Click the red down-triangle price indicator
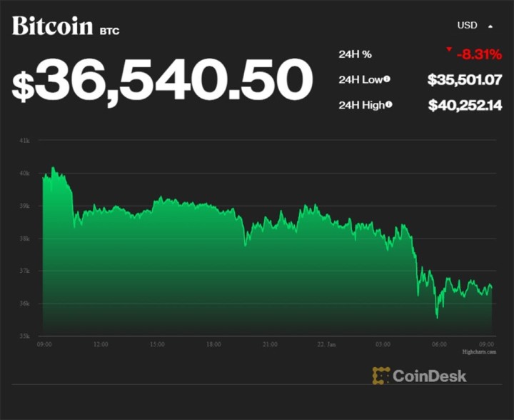Viewport: 514px width, 420px height. pos(448,50)
